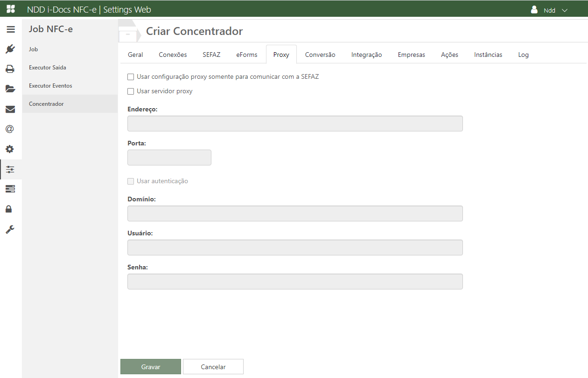Open the gear settings icon in sidebar
588x378 pixels.
[10, 149]
